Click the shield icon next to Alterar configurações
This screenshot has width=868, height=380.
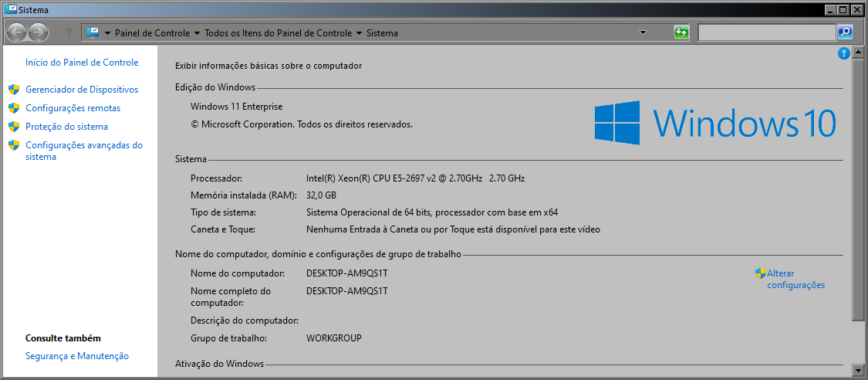coord(761,273)
